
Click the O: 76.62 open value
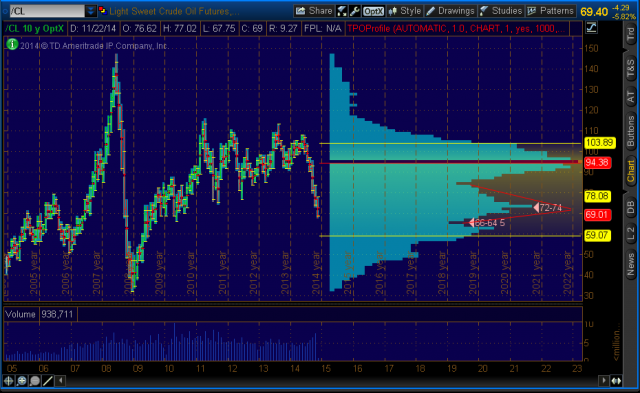click(139, 29)
